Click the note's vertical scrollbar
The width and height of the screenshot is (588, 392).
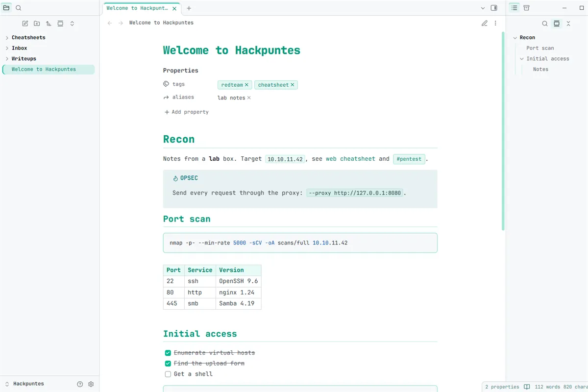(502, 131)
